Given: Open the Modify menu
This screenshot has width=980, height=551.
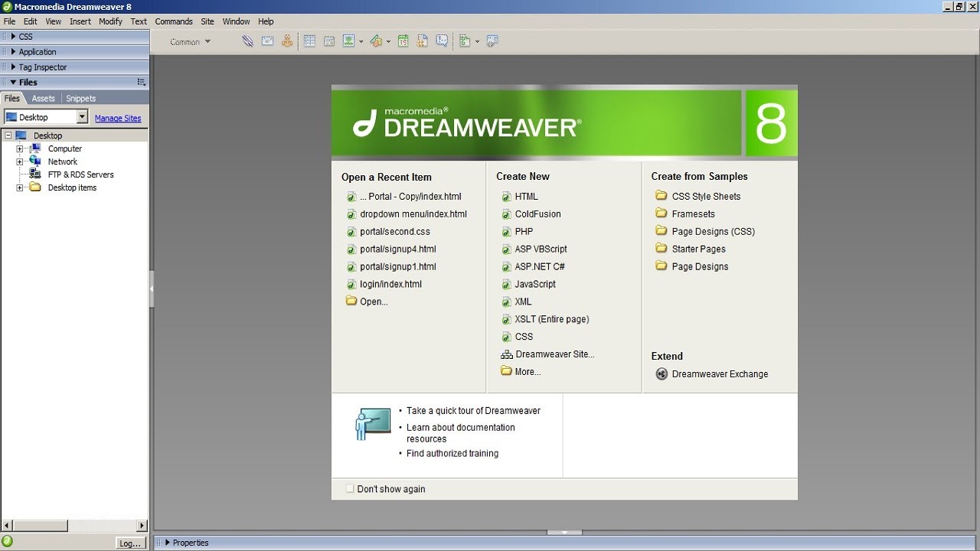Looking at the screenshot, I should (110, 21).
